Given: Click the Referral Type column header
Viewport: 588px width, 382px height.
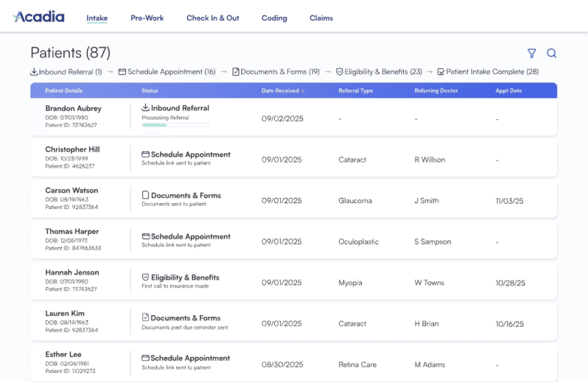Looking at the screenshot, I should pyautogui.click(x=356, y=91).
